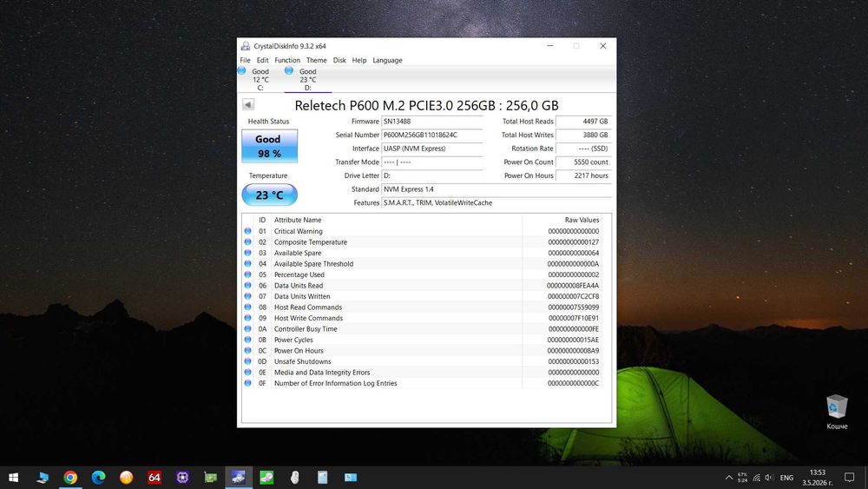Click status icon of Composite Temperature row
Viewport: 868px width, 489px height.
coord(248,242)
